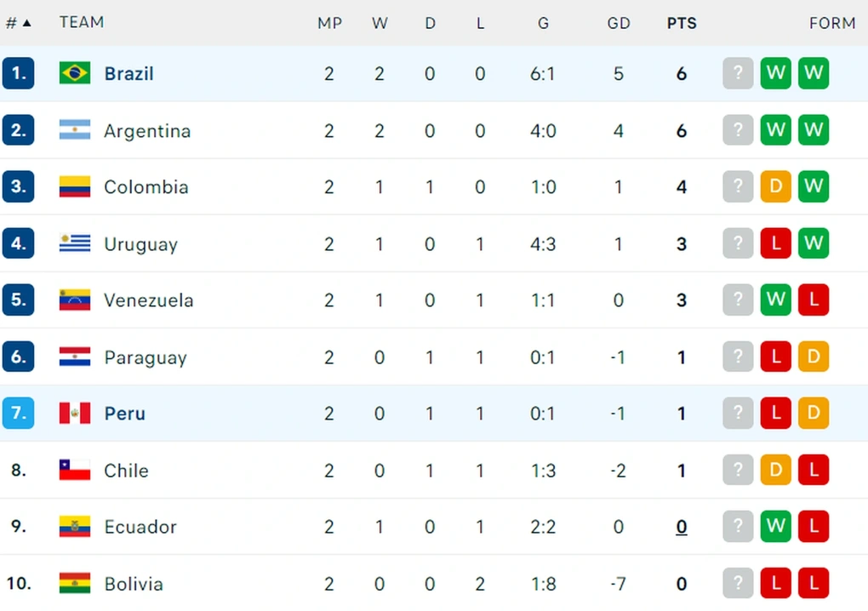Click the Bolivia flag icon
Screen dimensions: 868x611
pos(75,584)
